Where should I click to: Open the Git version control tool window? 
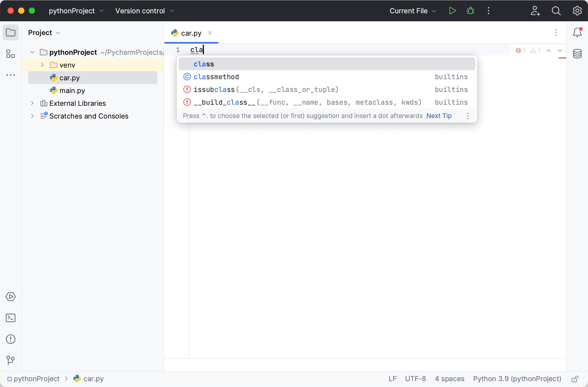(11, 360)
